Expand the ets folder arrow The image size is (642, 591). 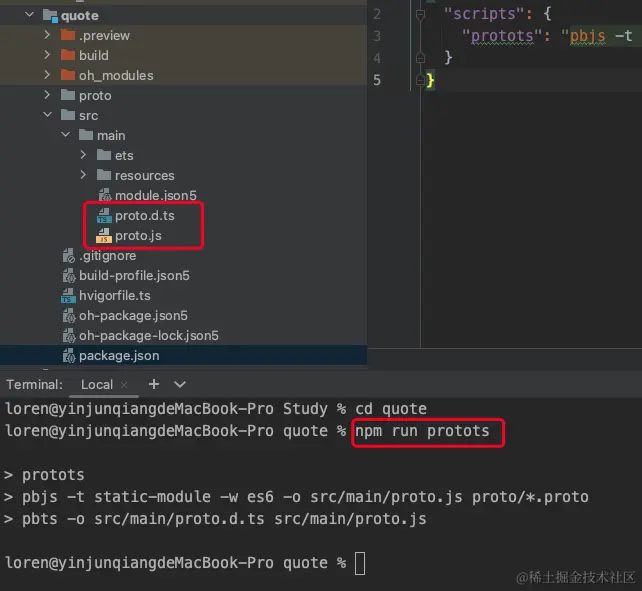coord(83,154)
